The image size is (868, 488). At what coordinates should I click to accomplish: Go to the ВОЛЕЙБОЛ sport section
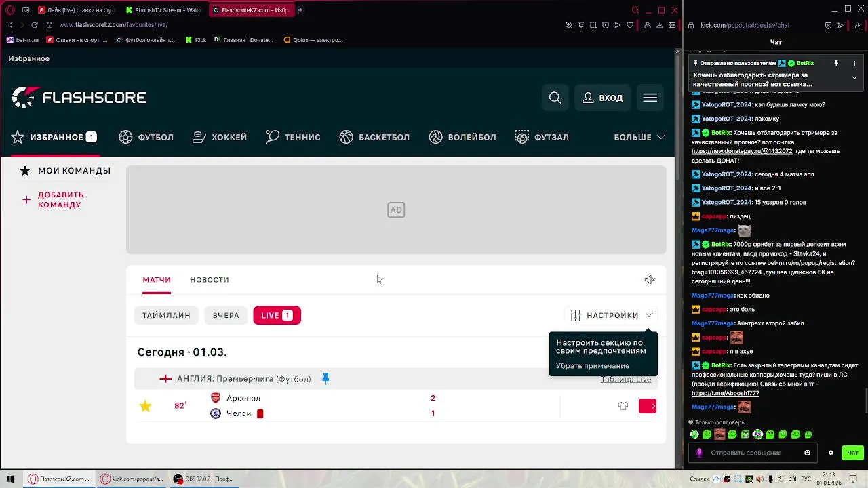coord(462,137)
